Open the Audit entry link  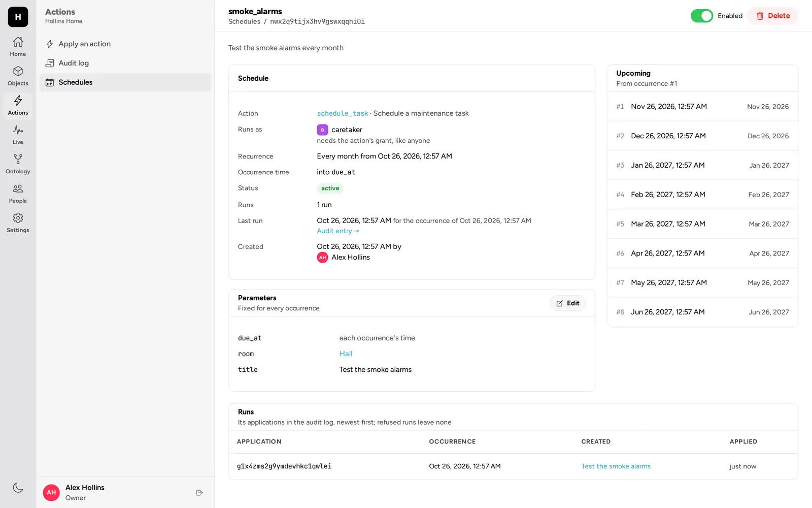338,231
